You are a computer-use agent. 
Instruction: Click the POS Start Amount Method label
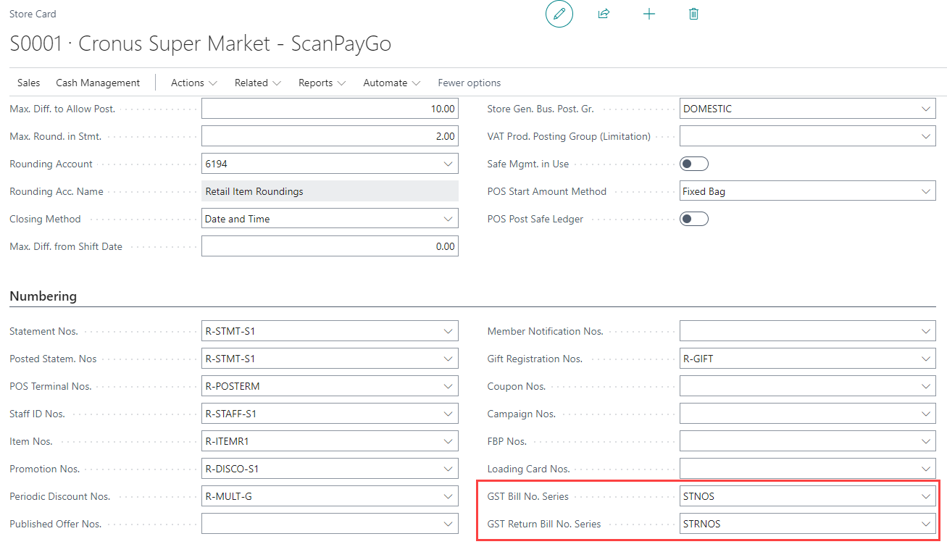[x=547, y=191]
